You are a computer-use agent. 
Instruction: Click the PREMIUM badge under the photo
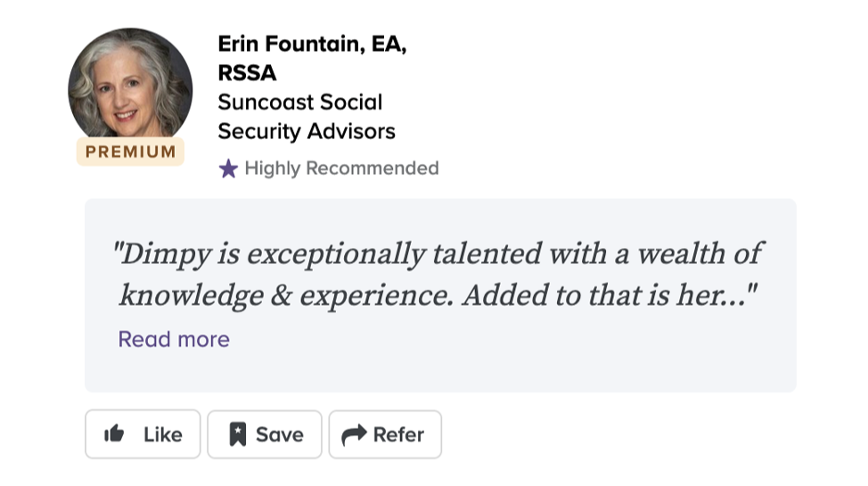click(130, 152)
